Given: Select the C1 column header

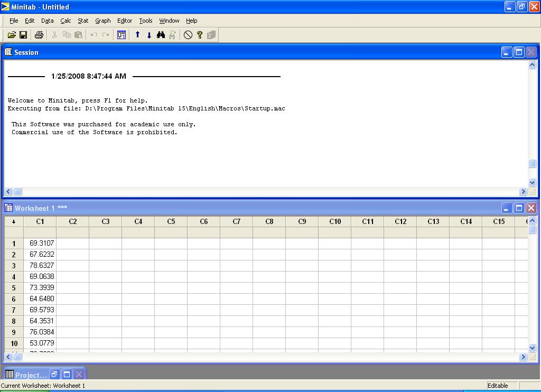Looking at the screenshot, I should pyautogui.click(x=40, y=222).
